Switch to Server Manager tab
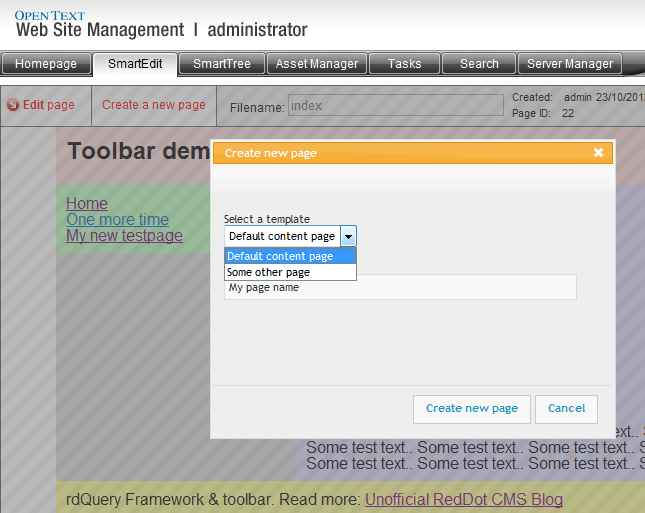 (570, 64)
